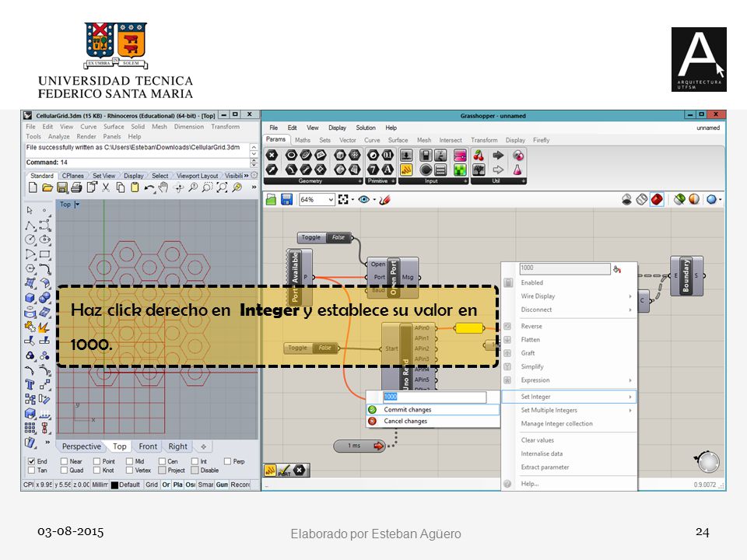Click the Boundary component on the canvas
Viewport: 747px width, 560px height.
point(686,275)
